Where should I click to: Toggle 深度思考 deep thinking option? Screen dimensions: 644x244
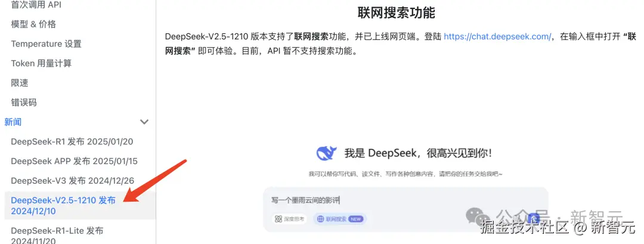[290, 220]
